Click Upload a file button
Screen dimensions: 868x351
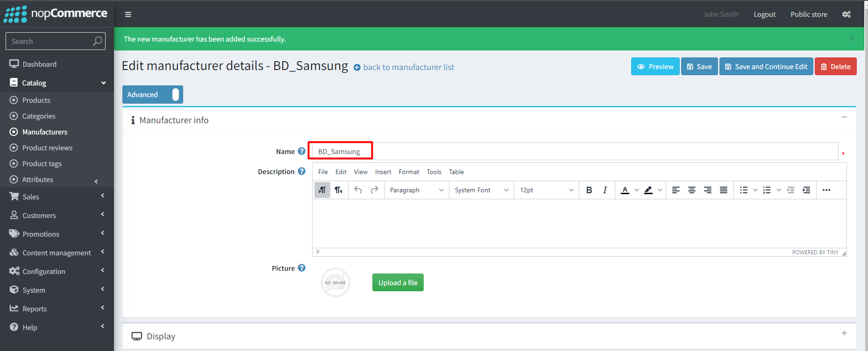[x=398, y=282]
